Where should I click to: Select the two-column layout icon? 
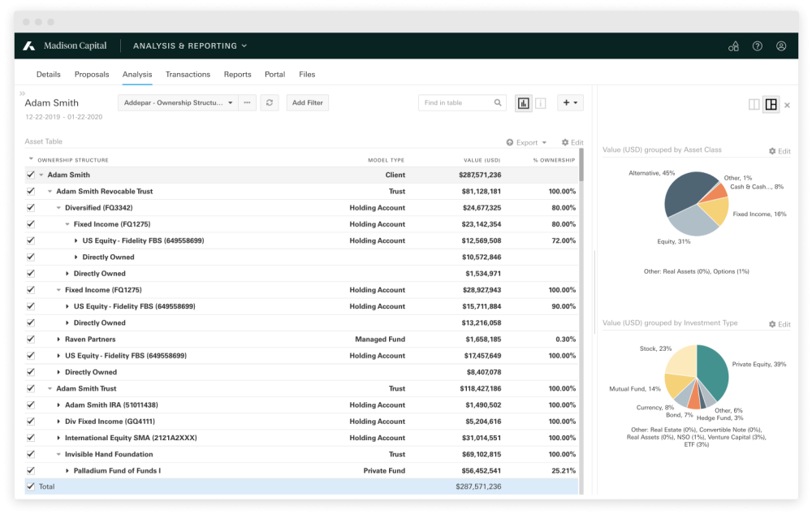754,105
